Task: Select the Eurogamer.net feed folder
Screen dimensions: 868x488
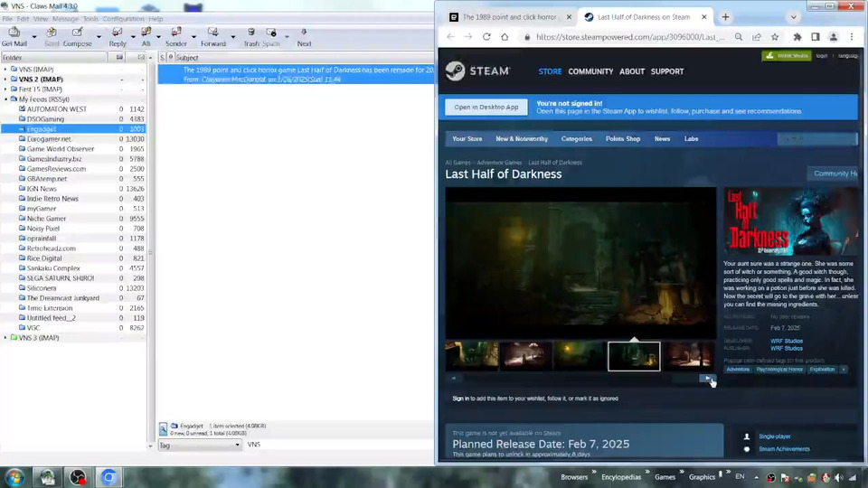Action: (49, 139)
